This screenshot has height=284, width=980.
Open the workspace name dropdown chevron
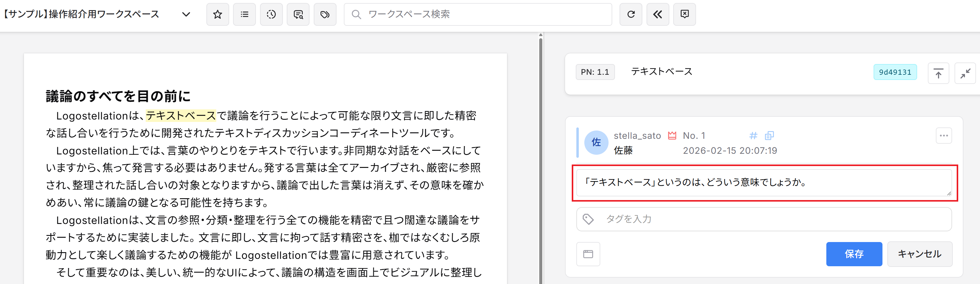pyautogui.click(x=186, y=14)
